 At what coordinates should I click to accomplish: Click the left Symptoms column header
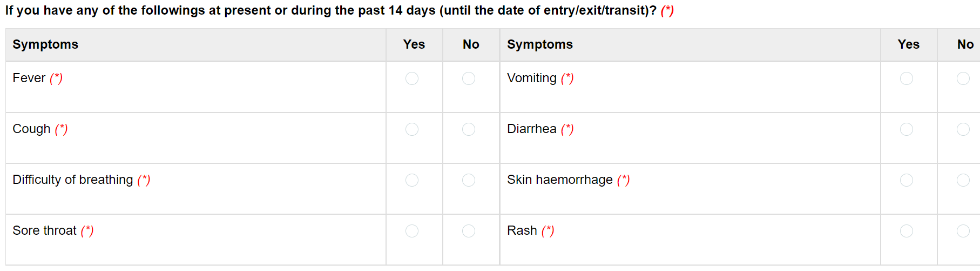tap(45, 44)
